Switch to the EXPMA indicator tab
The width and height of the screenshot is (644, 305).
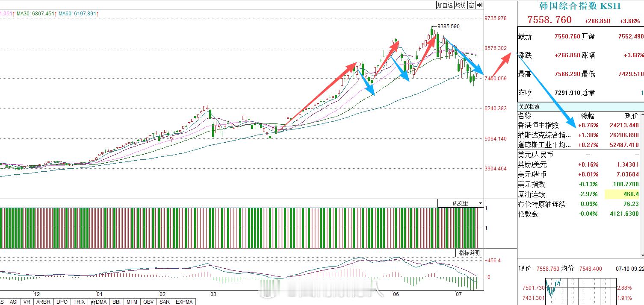point(184,302)
